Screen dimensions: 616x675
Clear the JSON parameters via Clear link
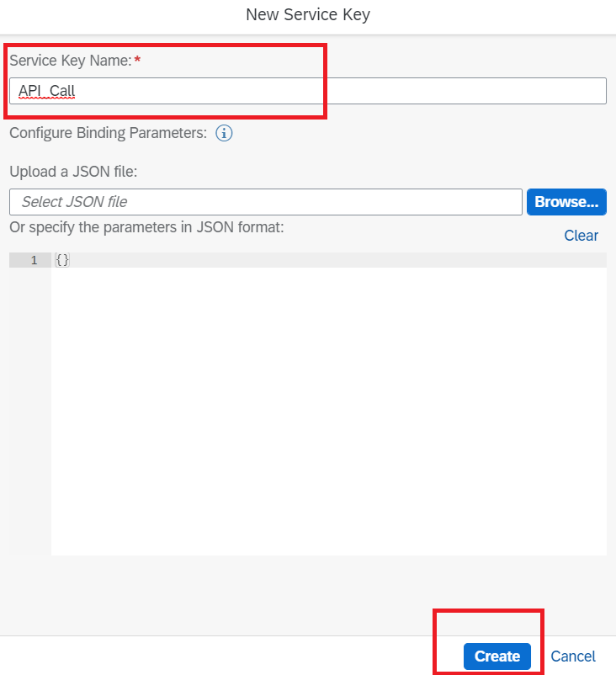[x=581, y=236]
